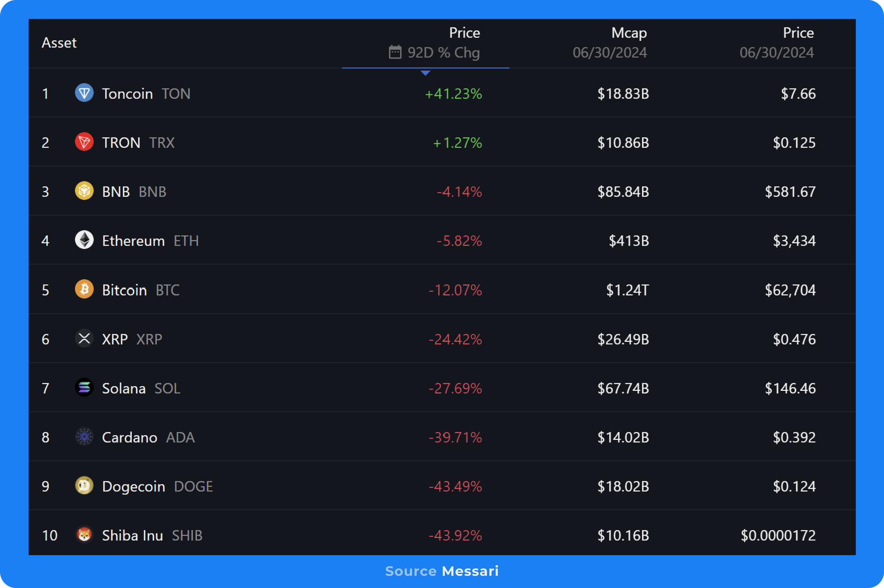The width and height of the screenshot is (884, 588).
Task: Click the calendar icon in Price header
Action: 395,52
